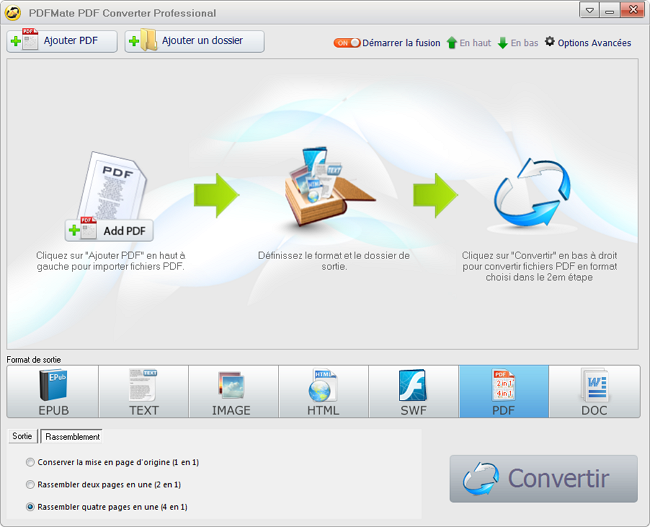The height and width of the screenshot is (527, 650).
Task: Click Ajouter un dossier button
Action: (194, 41)
